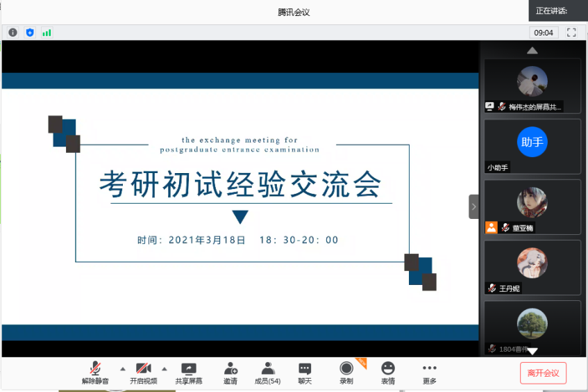Open the 成员(54) members list

pos(267,373)
